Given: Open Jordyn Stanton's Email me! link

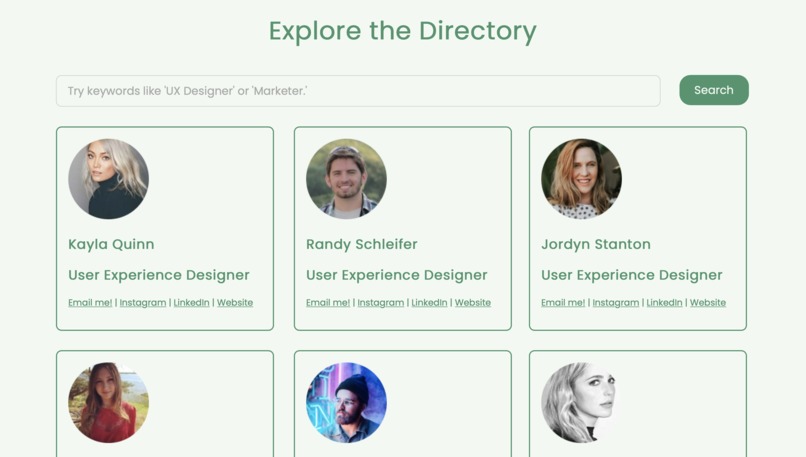Looking at the screenshot, I should 563,303.
